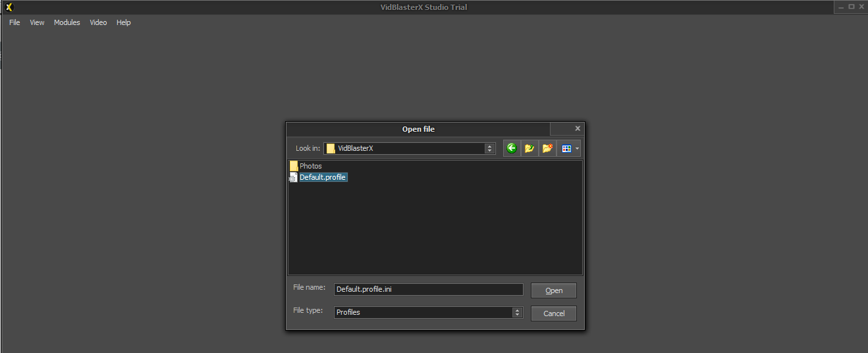Create a new folder in dialog
The height and width of the screenshot is (353, 868).
(x=547, y=148)
